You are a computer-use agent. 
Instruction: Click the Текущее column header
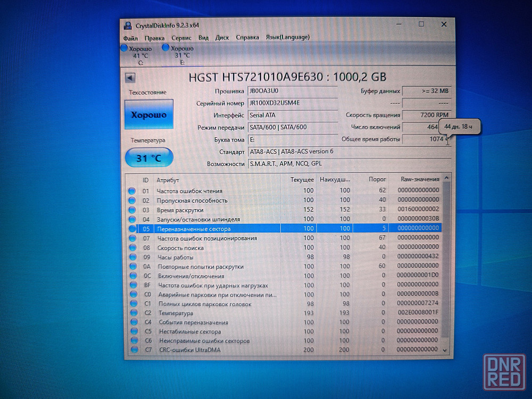click(299, 179)
